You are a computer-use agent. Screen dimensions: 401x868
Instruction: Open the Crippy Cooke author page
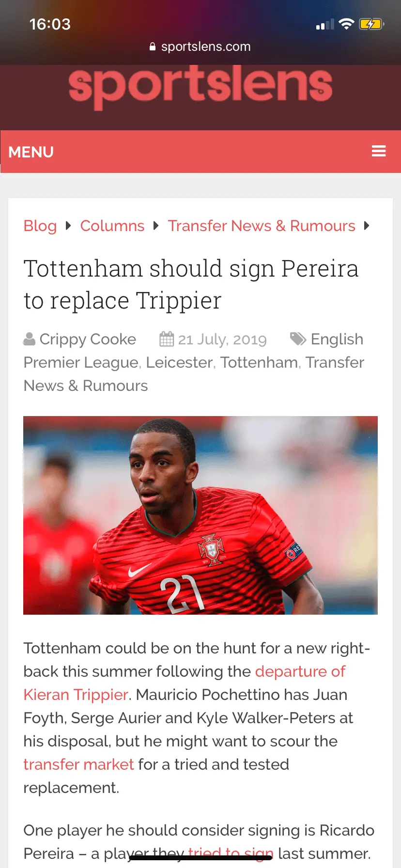pyautogui.click(x=88, y=339)
